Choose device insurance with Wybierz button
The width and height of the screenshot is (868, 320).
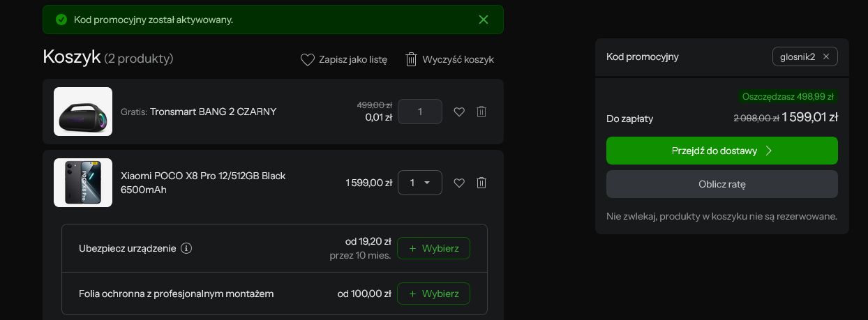pyautogui.click(x=433, y=248)
